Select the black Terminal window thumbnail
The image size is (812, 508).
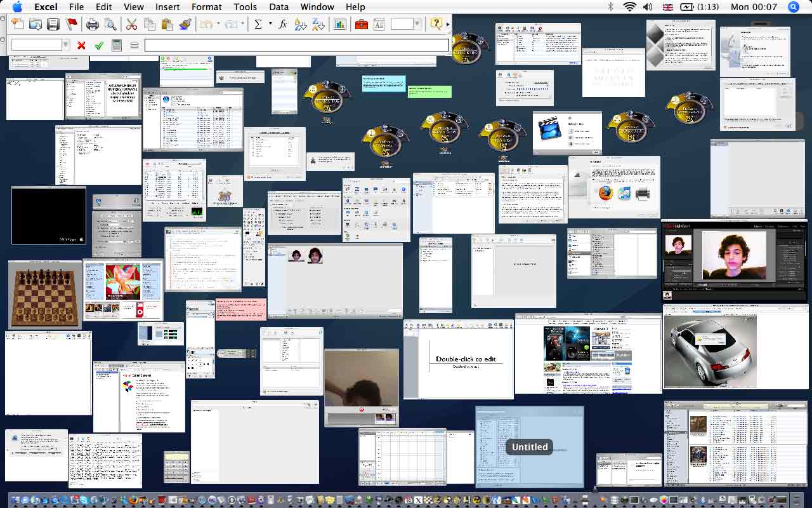[48, 215]
